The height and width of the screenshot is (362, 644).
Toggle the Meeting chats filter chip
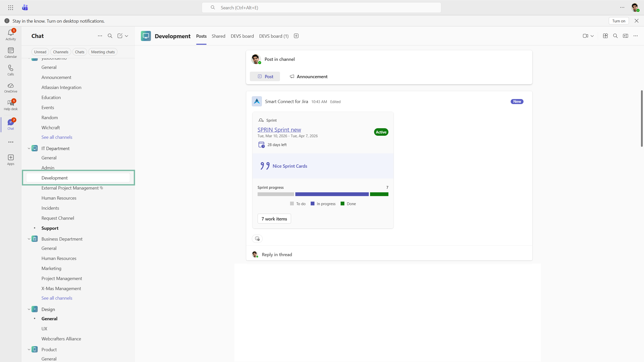(x=103, y=52)
